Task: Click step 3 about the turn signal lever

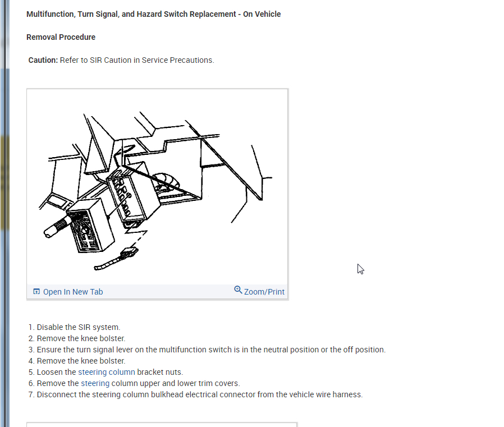Action: click(x=207, y=350)
